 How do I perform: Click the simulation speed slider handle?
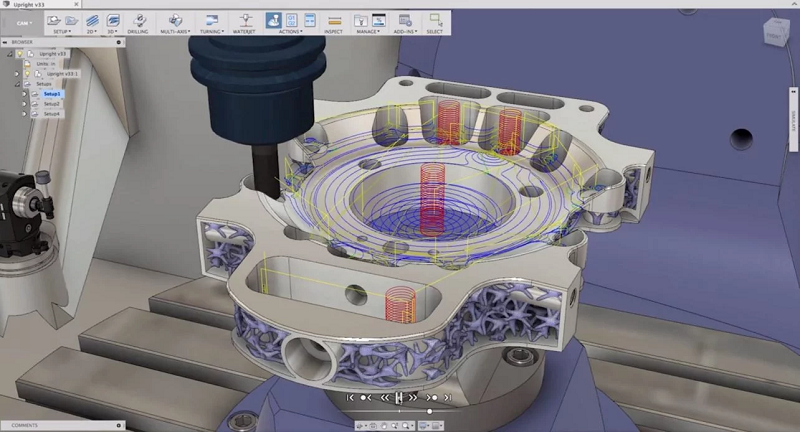pos(430,411)
